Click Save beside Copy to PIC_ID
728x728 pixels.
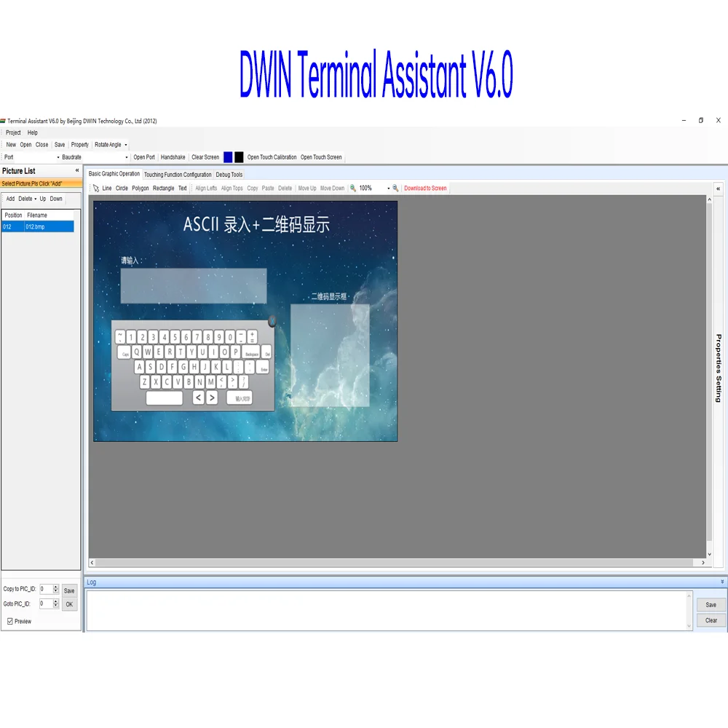click(69, 590)
